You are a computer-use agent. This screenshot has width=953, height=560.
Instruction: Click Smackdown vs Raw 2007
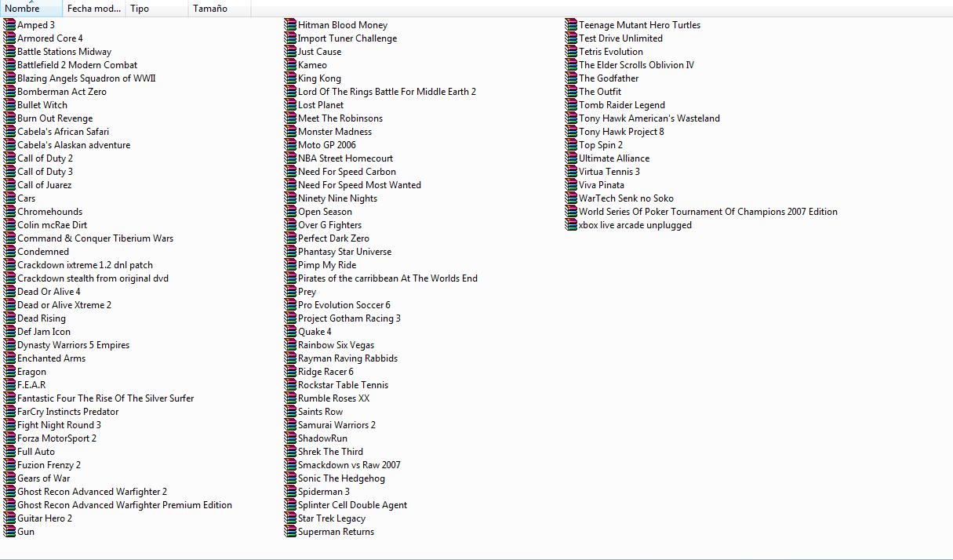[x=349, y=465]
